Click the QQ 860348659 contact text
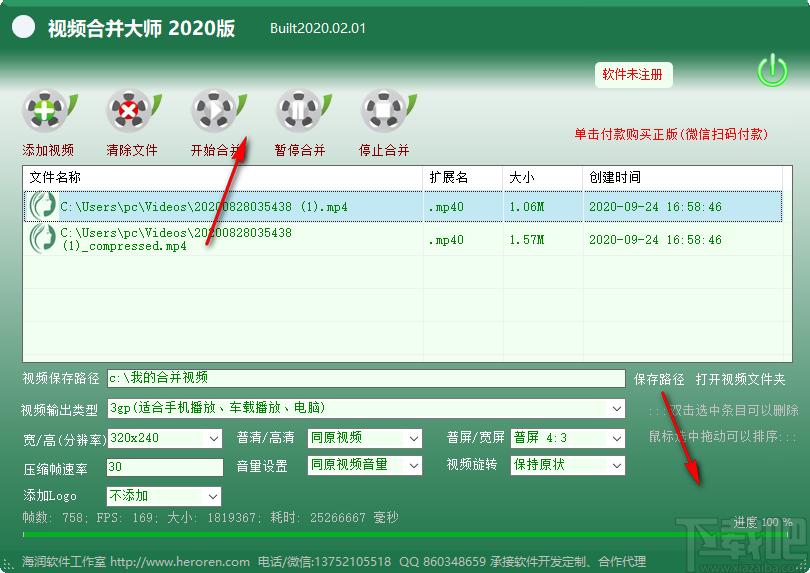The height and width of the screenshot is (573, 810). click(x=443, y=562)
